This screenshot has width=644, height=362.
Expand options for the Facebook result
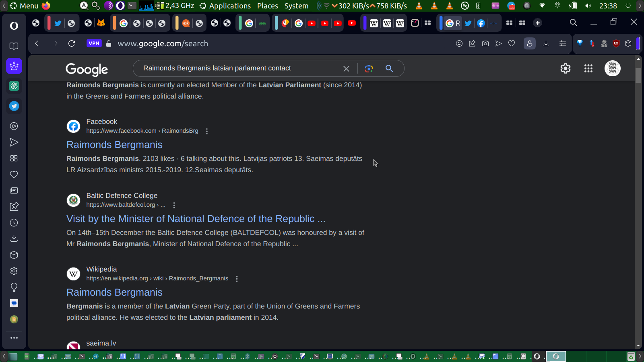(207, 131)
